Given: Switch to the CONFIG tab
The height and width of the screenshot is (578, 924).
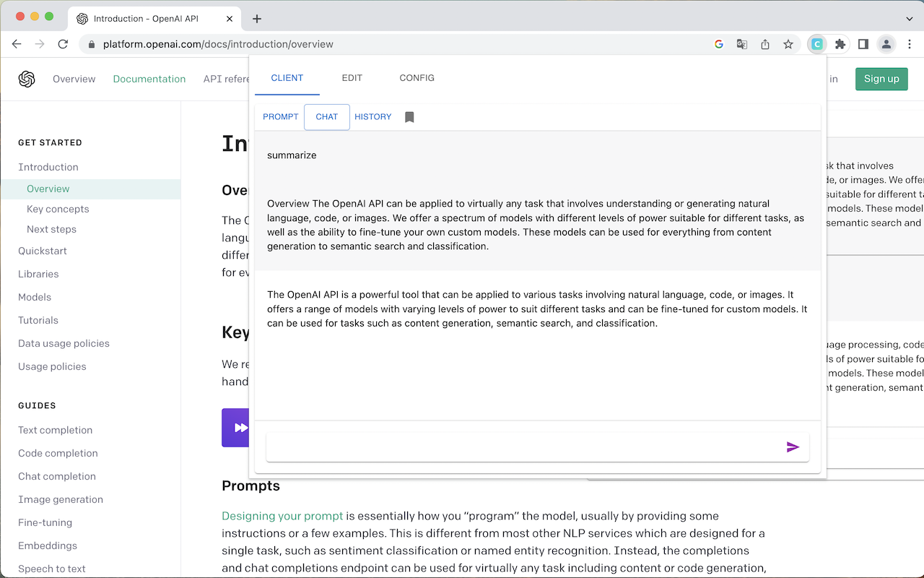Looking at the screenshot, I should (x=417, y=78).
